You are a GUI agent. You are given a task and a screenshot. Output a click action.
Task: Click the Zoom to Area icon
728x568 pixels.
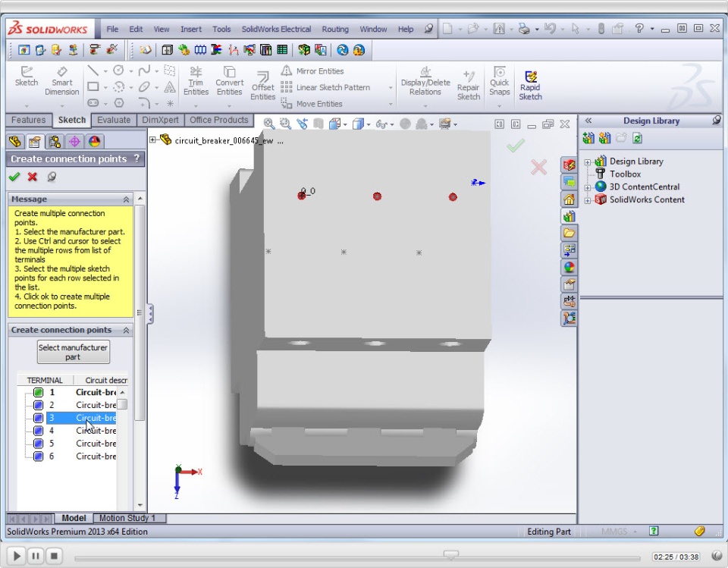[x=285, y=124]
